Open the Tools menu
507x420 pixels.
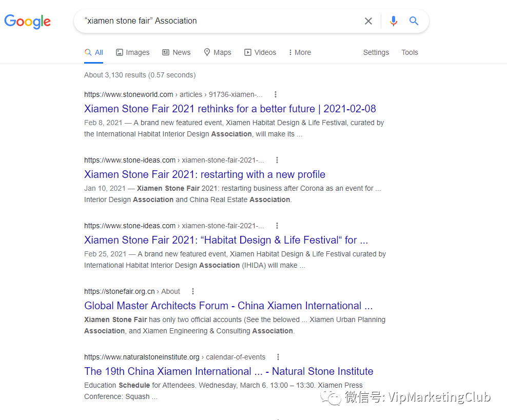[410, 52]
